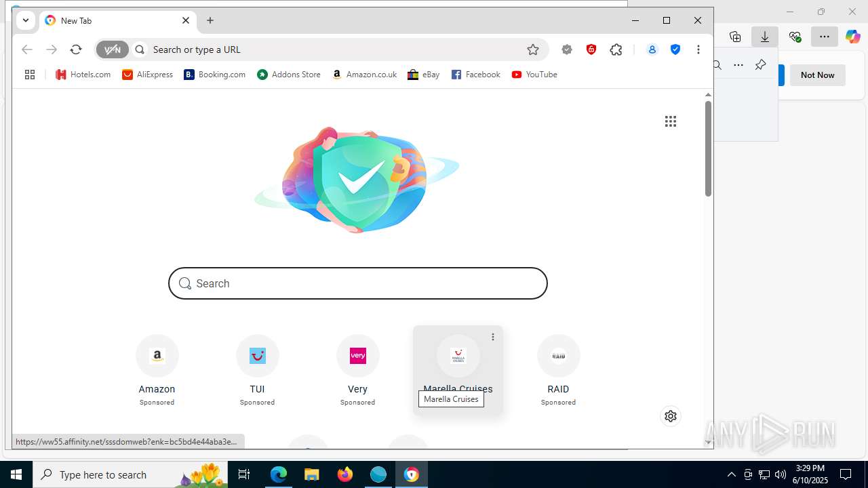Go back using the back arrow
The width and height of the screenshot is (868, 488).
[27, 49]
